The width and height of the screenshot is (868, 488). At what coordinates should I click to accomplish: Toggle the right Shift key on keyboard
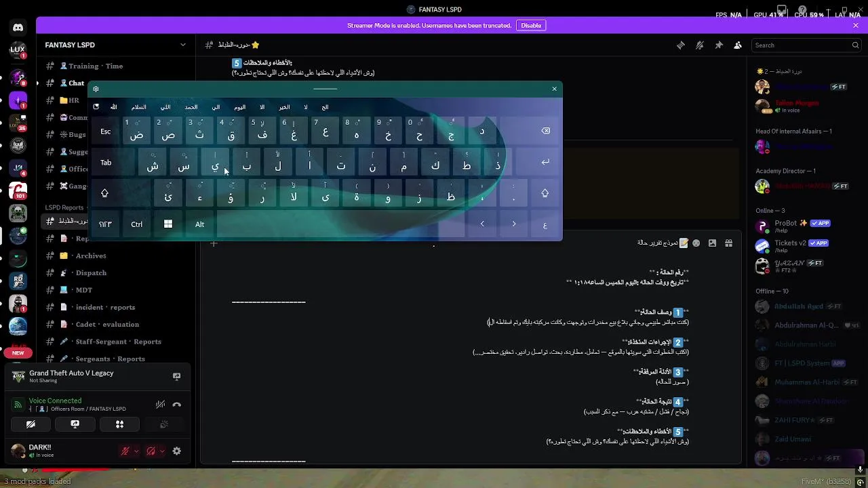(x=545, y=193)
